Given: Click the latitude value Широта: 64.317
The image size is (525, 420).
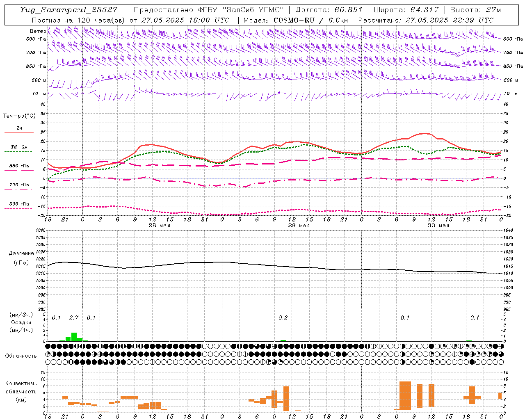Looking at the screenshot, I should [x=406, y=10].
